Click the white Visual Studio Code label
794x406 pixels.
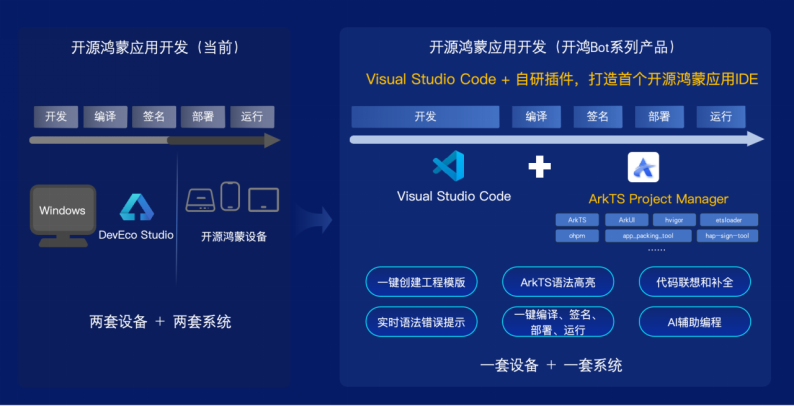click(454, 196)
